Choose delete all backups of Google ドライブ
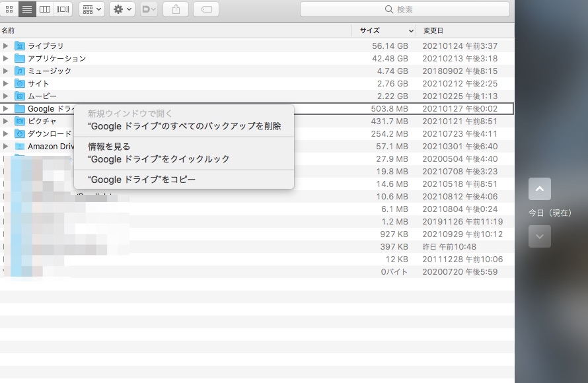 pos(184,126)
